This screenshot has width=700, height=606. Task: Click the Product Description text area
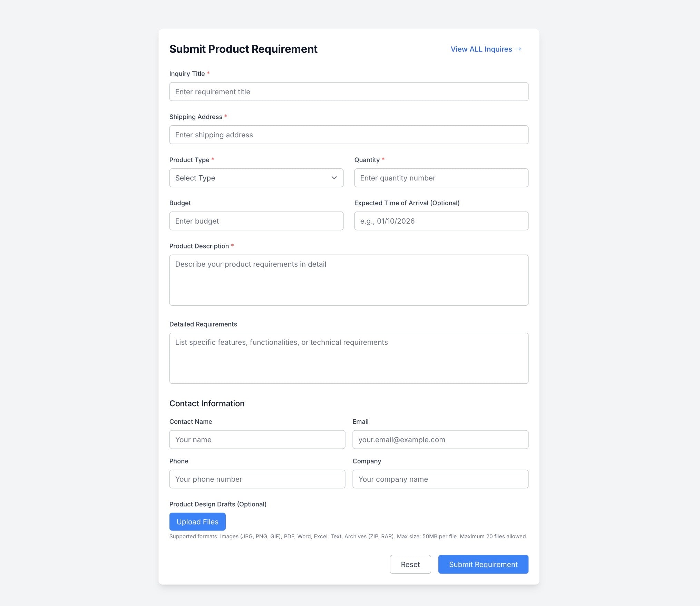[349, 280]
